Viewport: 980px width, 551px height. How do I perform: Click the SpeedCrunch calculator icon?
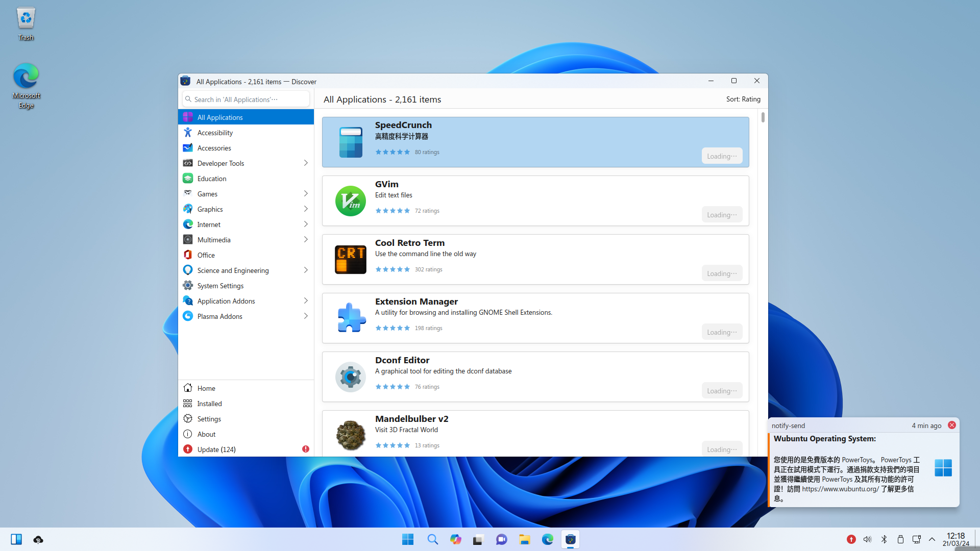pos(350,142)
